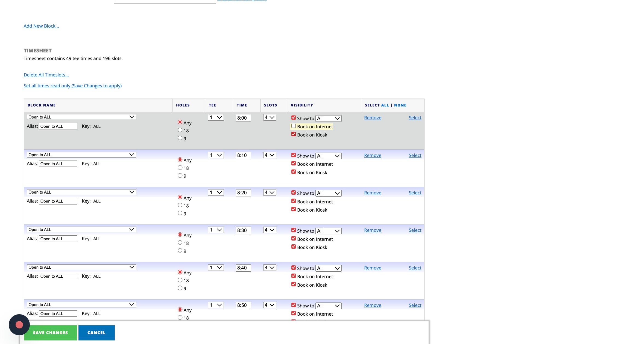Open Show to All dropdown for 8:30
Viewport: 644px width, 344px height.
click(328, 231)
